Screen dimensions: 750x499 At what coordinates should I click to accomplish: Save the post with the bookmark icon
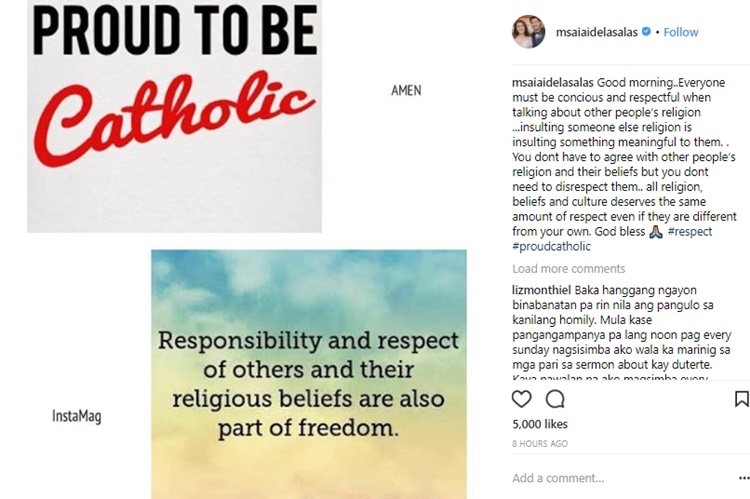point(741,399)
